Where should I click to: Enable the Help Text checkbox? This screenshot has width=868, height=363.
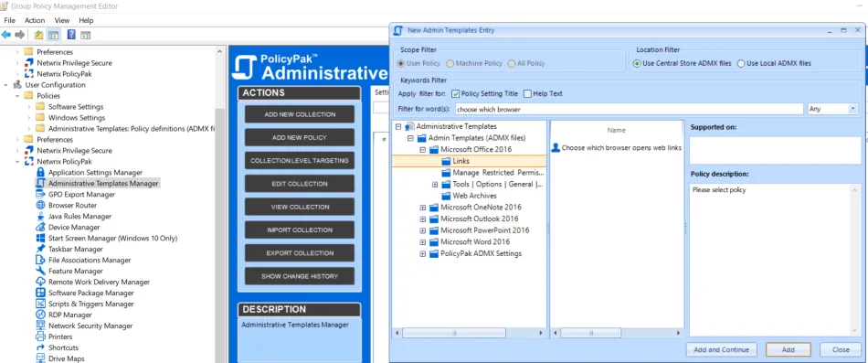click(527, 93)
